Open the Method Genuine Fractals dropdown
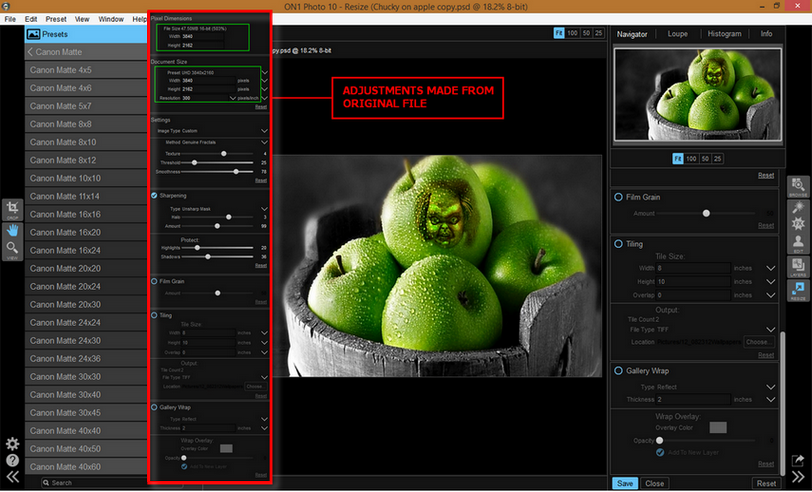 [x=265, y=142]
